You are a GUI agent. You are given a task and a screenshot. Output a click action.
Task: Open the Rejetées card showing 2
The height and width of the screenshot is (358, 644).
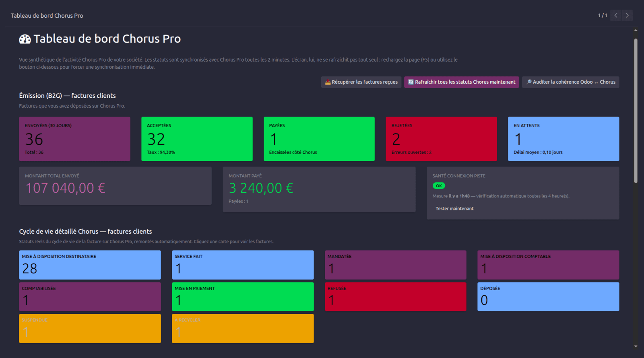441,139
